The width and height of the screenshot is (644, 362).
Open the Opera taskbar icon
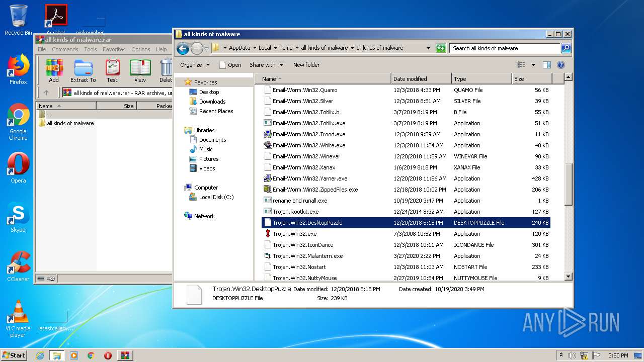click(108, 355)
